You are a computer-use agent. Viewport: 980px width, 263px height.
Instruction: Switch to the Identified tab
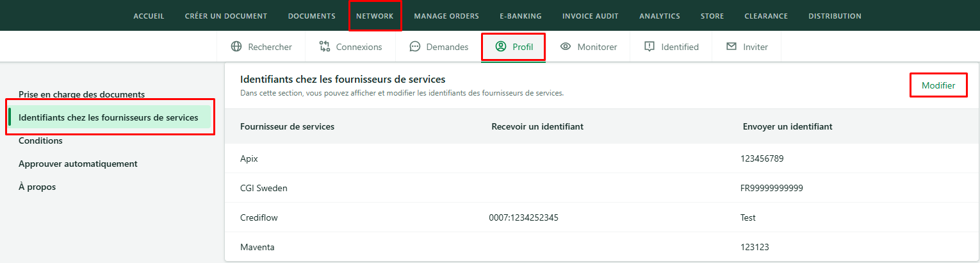[671, 47]
